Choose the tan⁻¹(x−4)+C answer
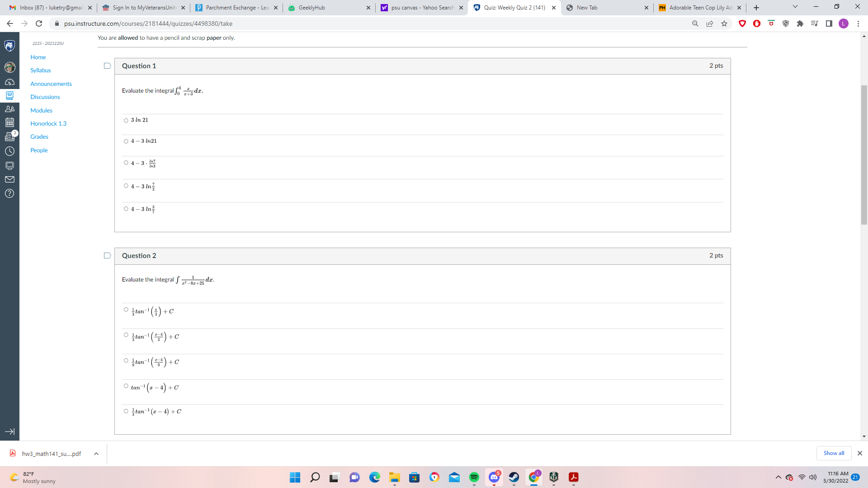 point(126,385)
